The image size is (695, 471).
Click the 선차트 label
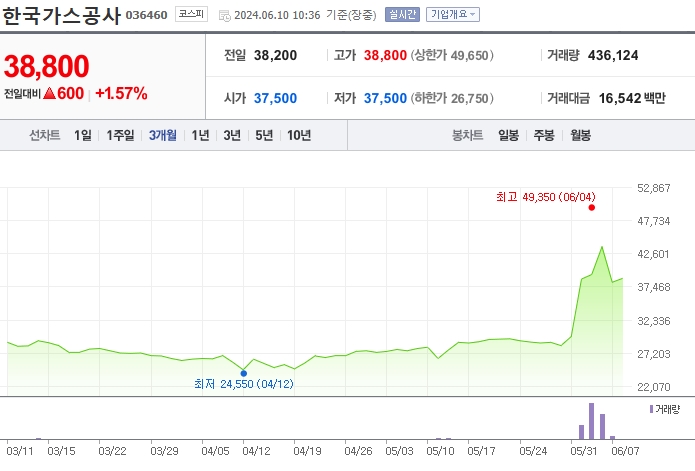tap(44, 135)
